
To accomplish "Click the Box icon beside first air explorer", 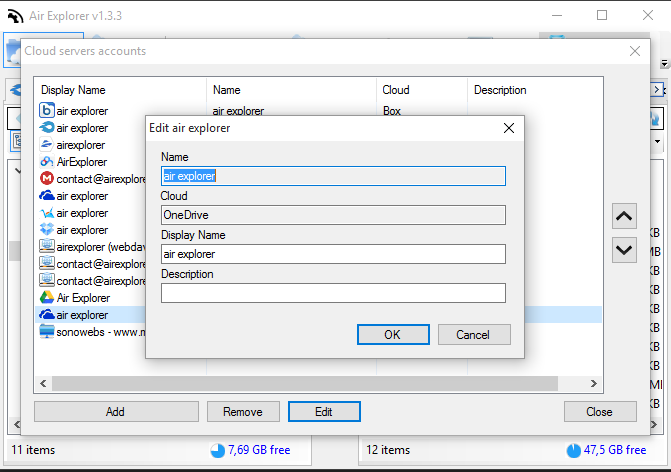I will coord(47,110).
